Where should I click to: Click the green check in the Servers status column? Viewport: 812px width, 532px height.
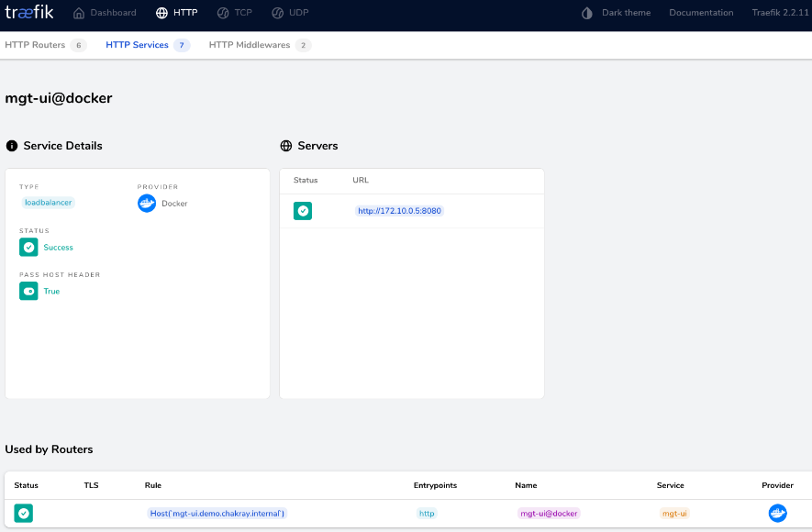coord(303,211)
